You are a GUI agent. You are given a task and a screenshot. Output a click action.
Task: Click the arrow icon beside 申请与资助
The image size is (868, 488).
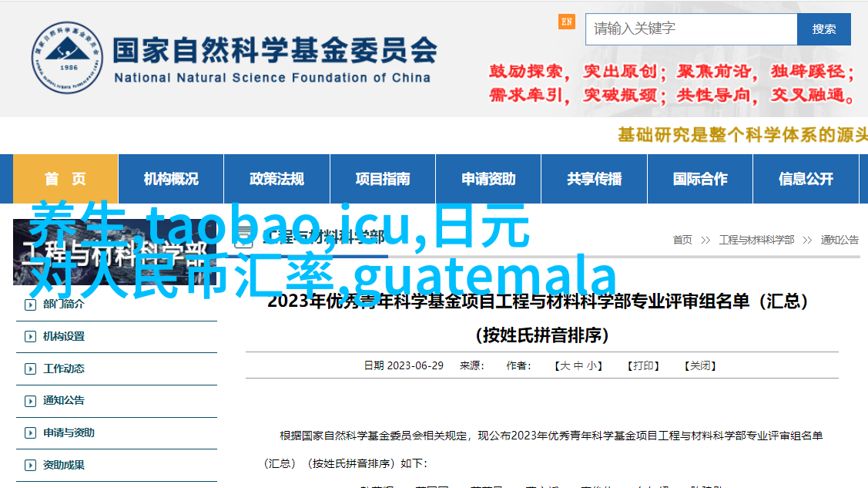coord(31,433)
